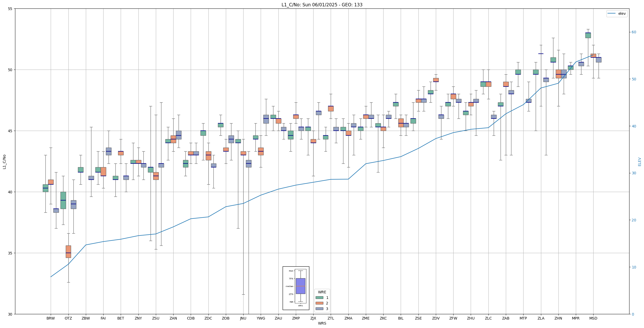
Task: Click the ZDV station tick label
Action: 436,318
